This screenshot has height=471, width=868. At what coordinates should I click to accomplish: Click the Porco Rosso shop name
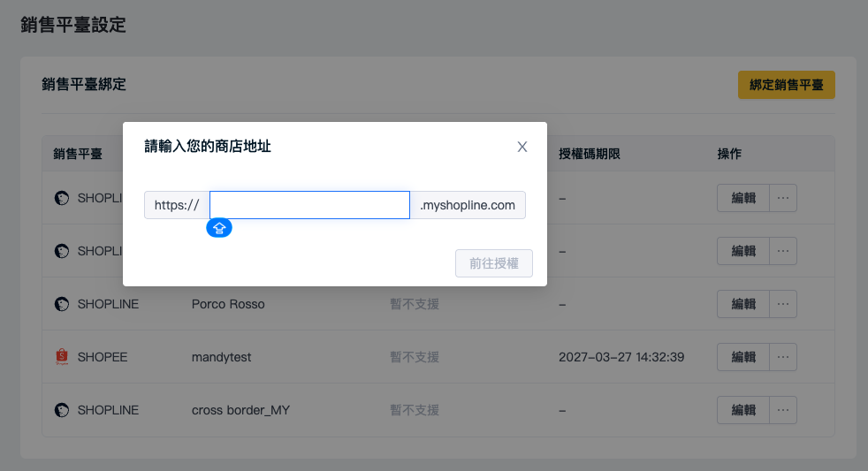pos(228,304)
